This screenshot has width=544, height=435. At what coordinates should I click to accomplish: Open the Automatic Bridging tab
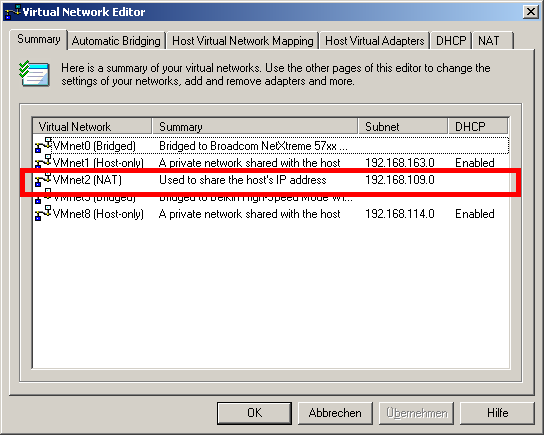click(116, 41)
